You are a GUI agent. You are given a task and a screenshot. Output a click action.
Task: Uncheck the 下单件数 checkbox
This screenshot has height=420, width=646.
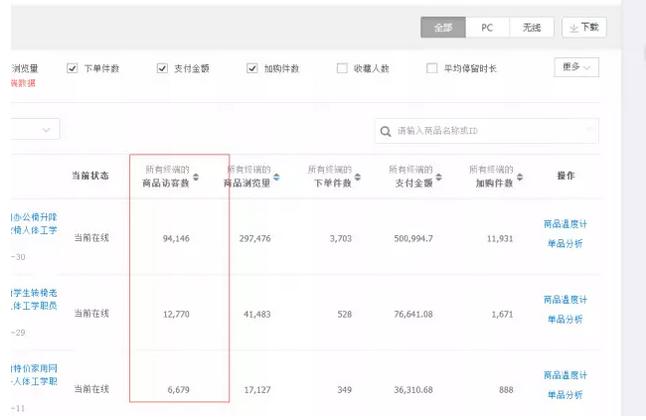72,68
